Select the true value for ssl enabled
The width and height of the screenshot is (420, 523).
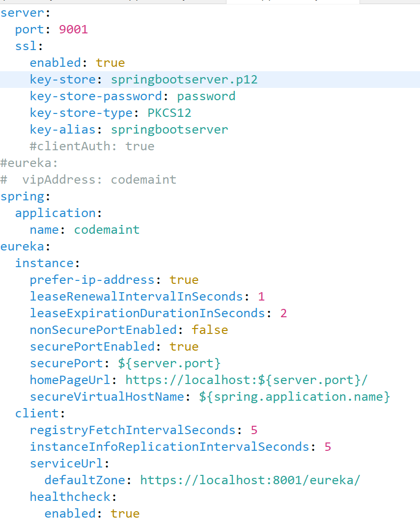(x=110, y=62)
